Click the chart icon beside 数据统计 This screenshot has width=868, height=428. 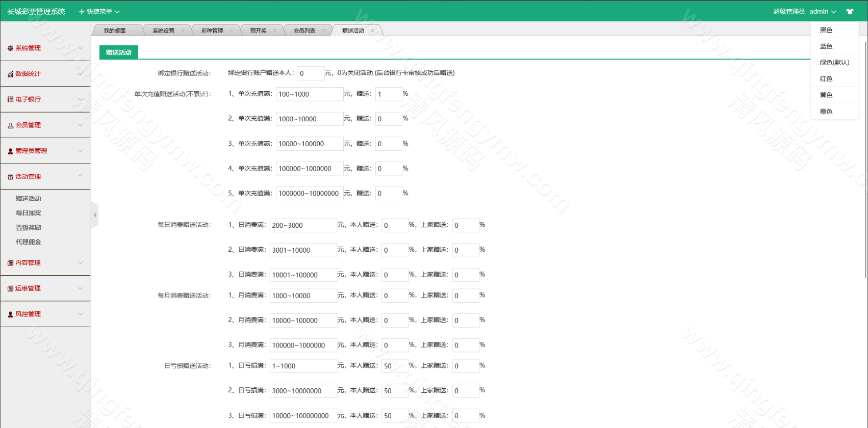10,74
